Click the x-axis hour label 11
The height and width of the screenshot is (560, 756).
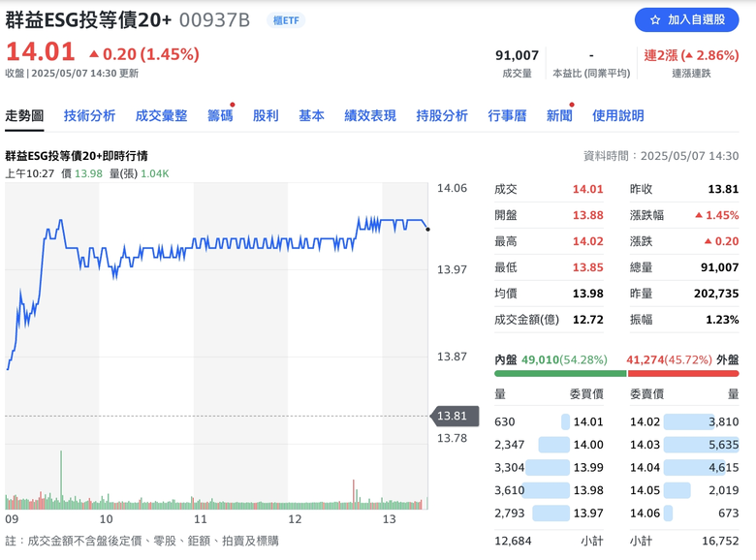[x=200, y=519]
